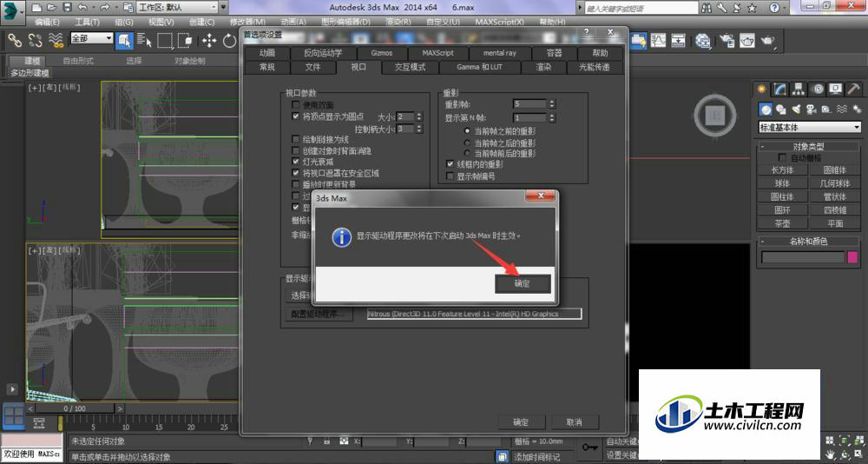Open the Rendered Frame Window icon
Image resolution: width=868 pixels, height=464 pixels.
tap(747, 41)
